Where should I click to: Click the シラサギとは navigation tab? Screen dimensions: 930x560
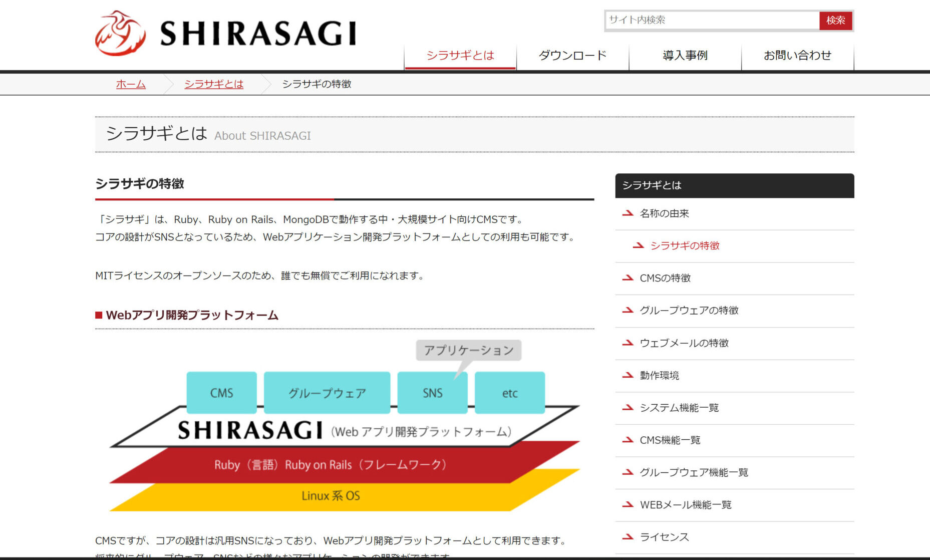(x=460, y=56)
